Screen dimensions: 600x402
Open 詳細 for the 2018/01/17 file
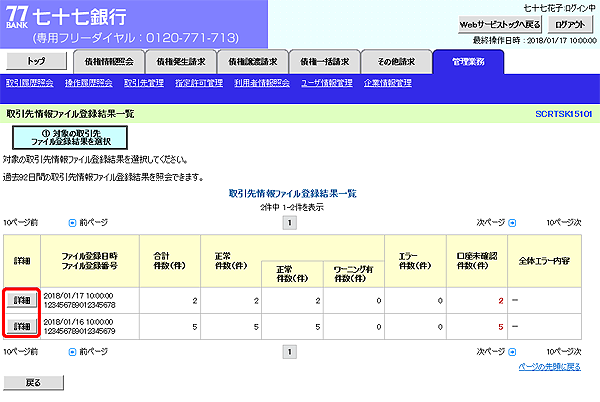pyautogui.click(x=21, y=300)
